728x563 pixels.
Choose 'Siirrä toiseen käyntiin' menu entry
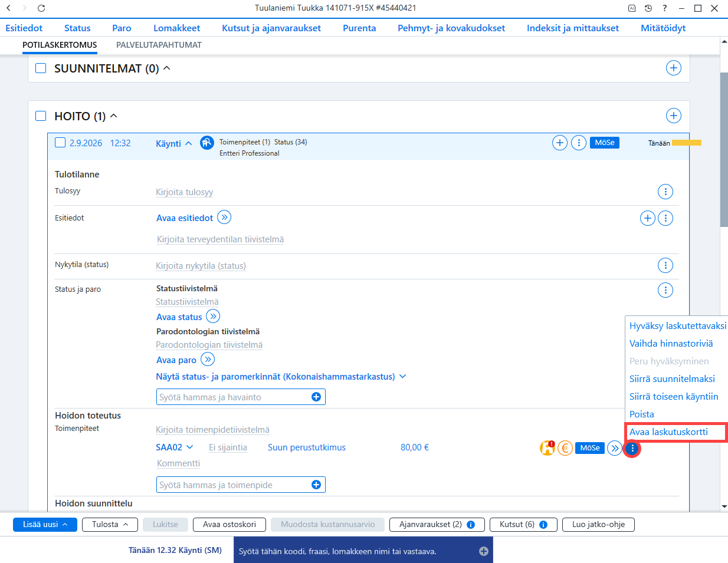tap(674, 396)
